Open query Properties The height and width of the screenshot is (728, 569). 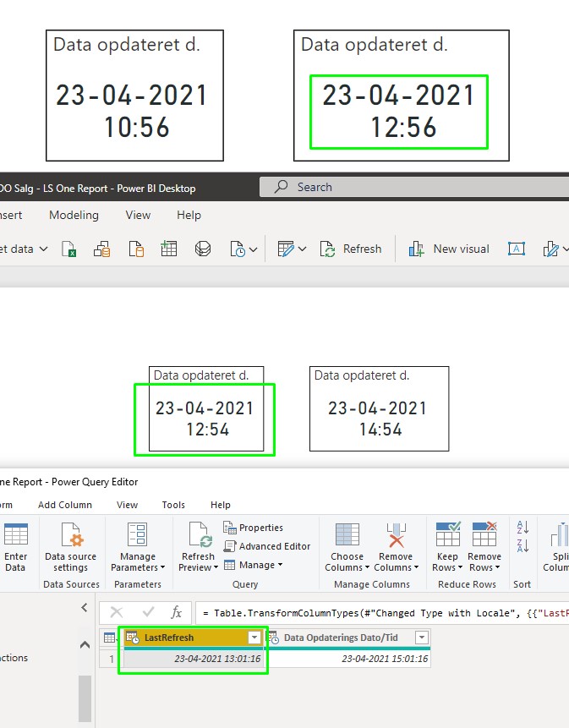253,528
